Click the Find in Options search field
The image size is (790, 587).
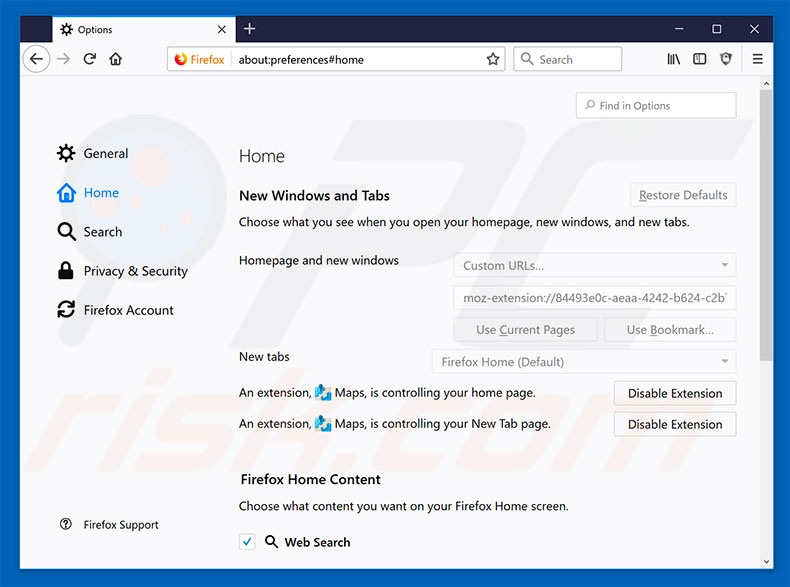[x=656, y=106]
